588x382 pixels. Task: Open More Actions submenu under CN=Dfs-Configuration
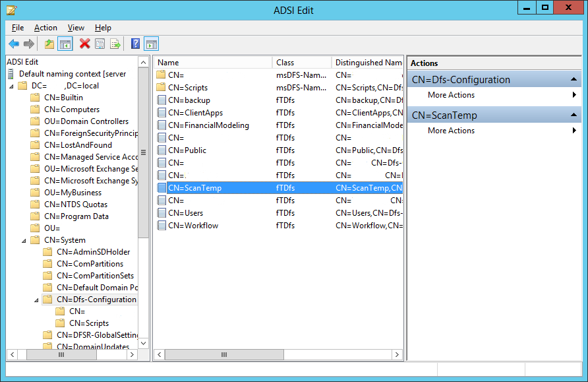pos(494,95)
